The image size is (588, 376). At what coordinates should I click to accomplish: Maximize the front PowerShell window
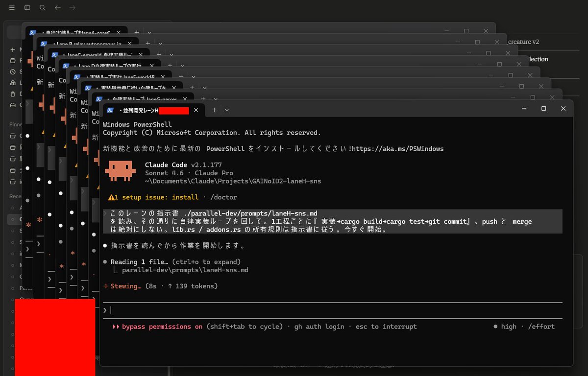[x=543, y=108]
